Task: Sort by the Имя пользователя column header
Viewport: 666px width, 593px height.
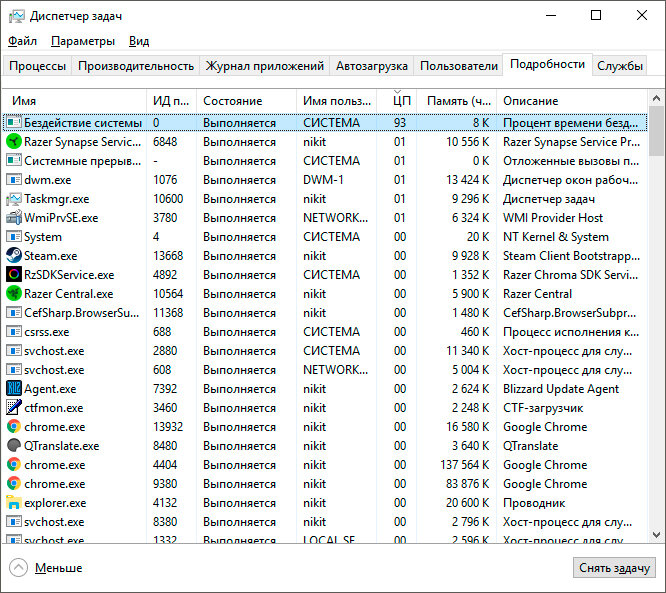Action: click(x=336, y=101)
